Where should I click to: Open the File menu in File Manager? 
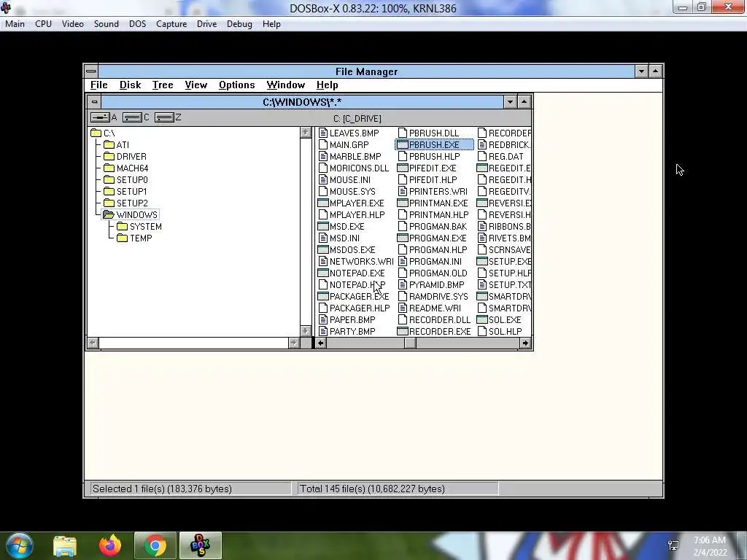99,85
